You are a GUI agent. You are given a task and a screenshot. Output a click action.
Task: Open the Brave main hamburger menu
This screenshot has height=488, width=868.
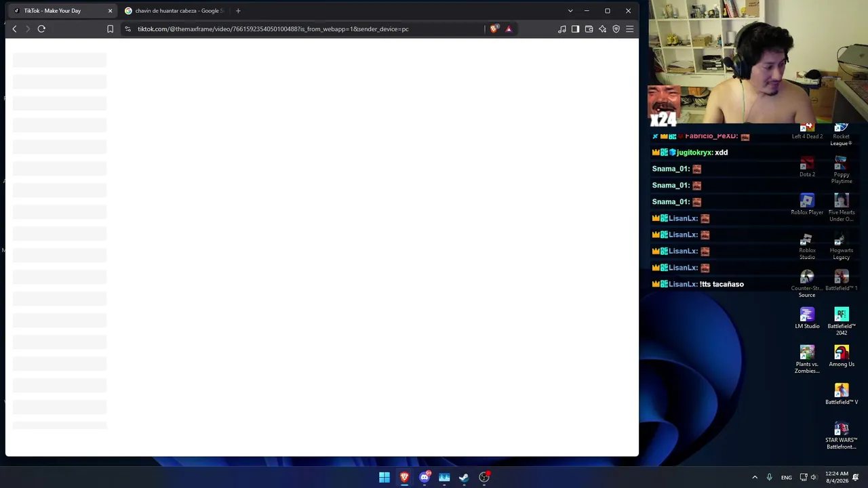click(x=629, y=29)
